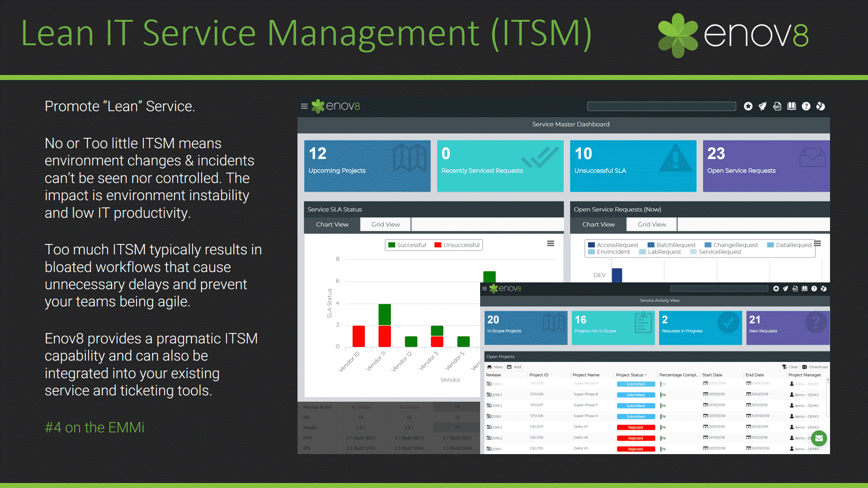Open the calendar document icon in Service Master Dashboard
868x488 pixels.
coord(777,106)
